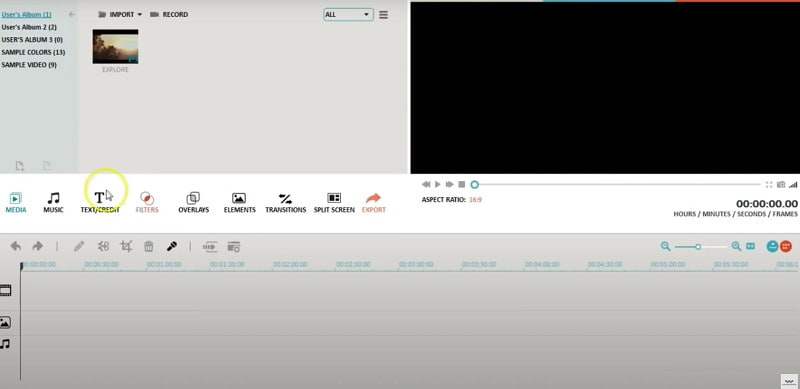Viewport: 800px width, 389px height.
Task: Click the preview seek bar handle
Action: pos(474,184)
